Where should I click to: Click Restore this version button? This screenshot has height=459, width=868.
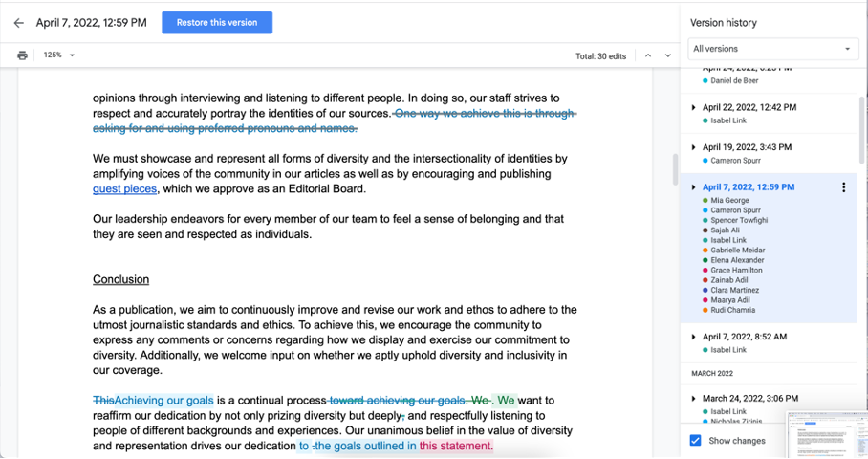(x=217, y=23)
